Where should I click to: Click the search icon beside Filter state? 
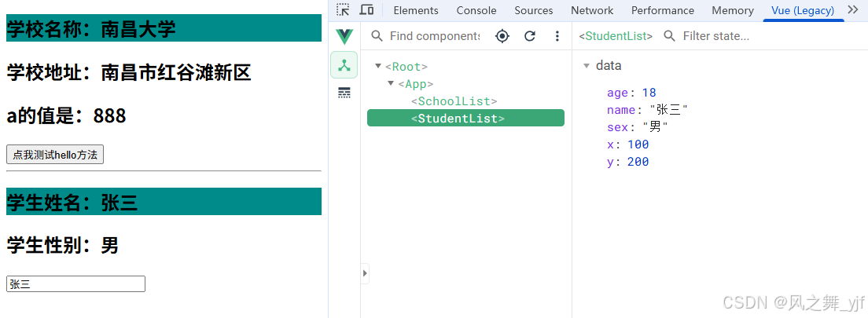[669, 36]
